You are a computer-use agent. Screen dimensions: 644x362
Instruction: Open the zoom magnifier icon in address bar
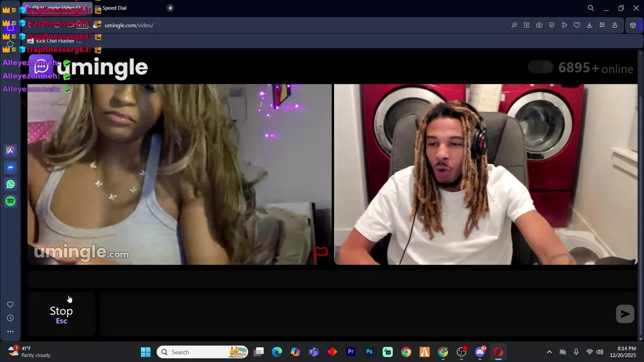[x=514, y=25]
